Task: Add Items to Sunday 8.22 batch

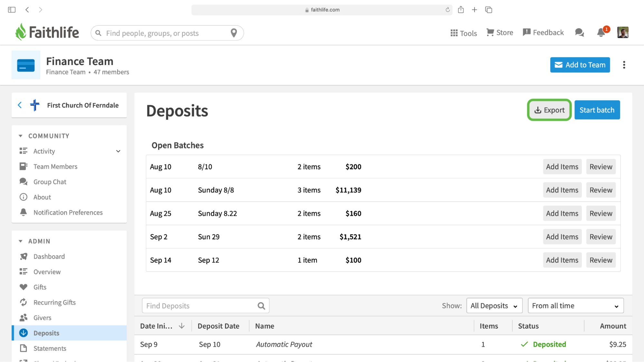Action: [x=562, y=213]
